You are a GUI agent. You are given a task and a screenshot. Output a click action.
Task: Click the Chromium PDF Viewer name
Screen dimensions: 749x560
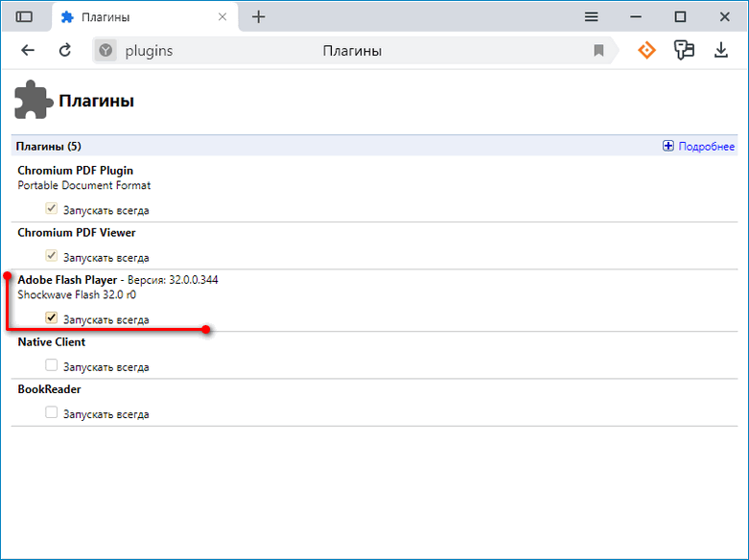pyautogui.click(x=77, y=233)
